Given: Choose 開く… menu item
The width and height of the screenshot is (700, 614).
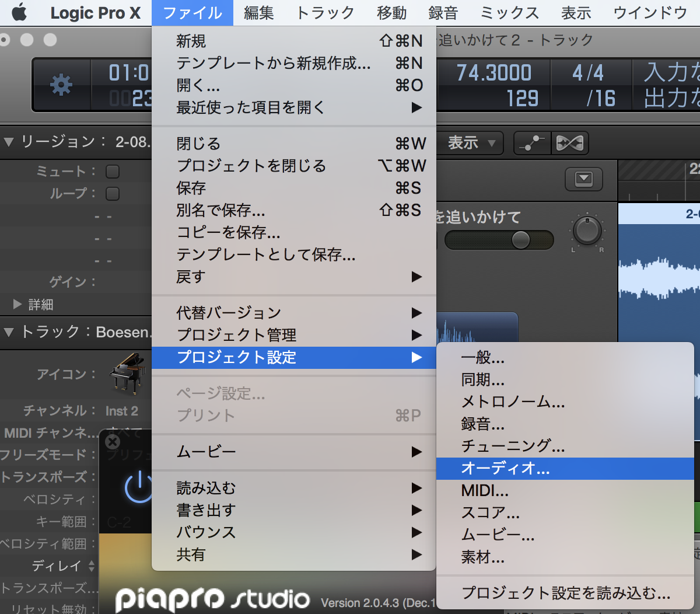Looking at the screenshot, I should click(294, 85).
